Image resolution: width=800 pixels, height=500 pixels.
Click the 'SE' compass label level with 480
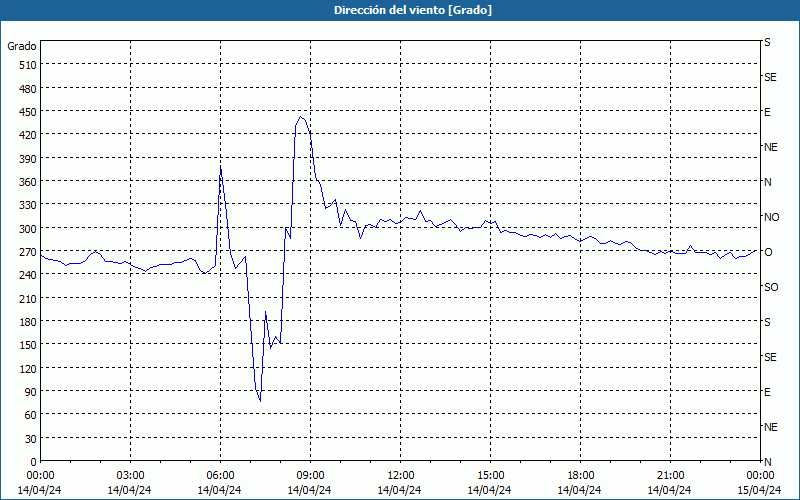point(770,77)
